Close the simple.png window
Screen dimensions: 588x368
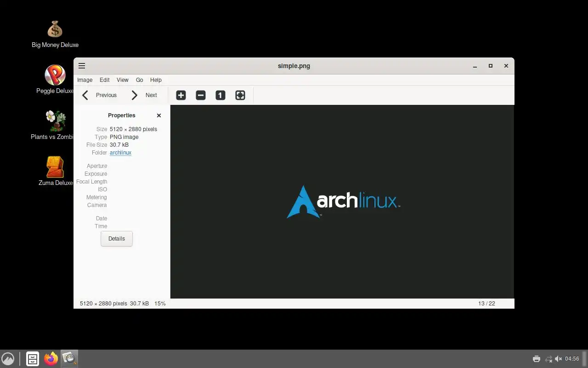(506, 66)
